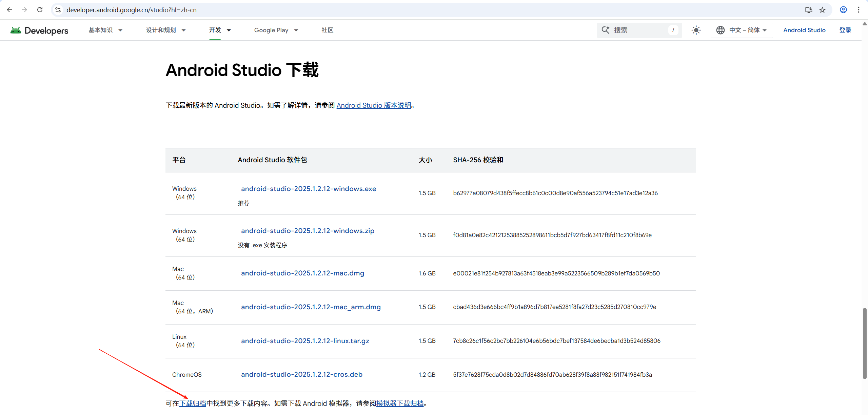Open site information icon in address bar

point(58,10)
